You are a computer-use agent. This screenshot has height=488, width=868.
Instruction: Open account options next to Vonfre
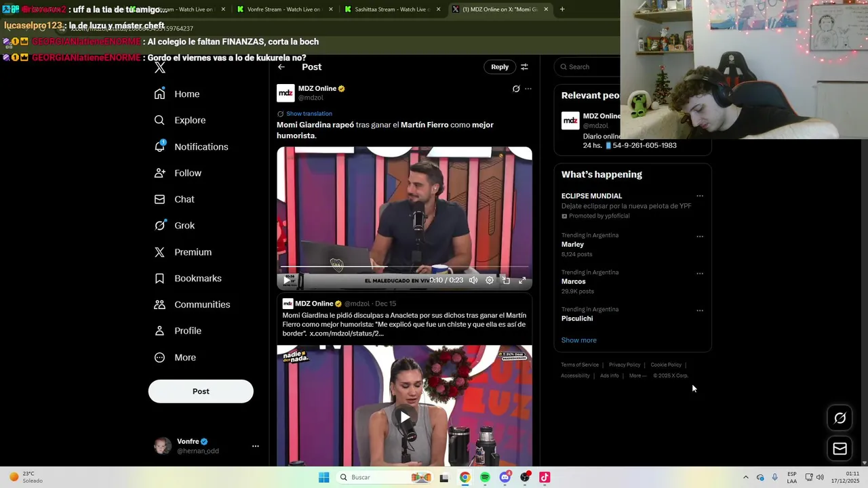[x=256, y=446]
